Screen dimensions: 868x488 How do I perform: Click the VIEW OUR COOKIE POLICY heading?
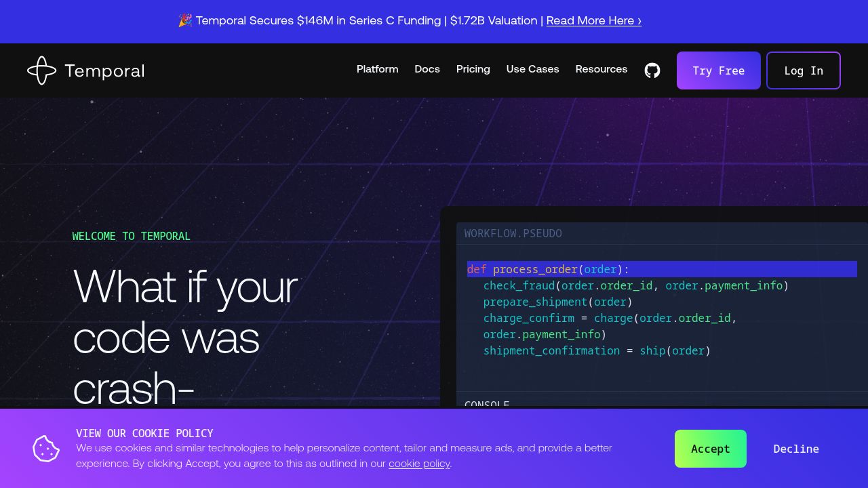tap(144, 433)
